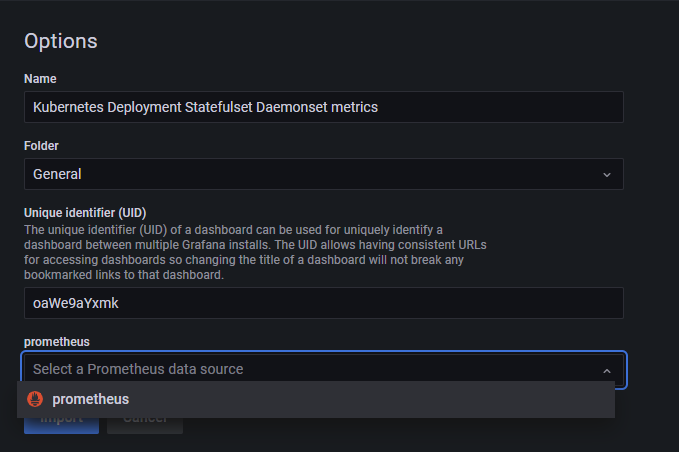Click the Select a Prometheus data source placeholder
This screenshot has height=452, width=679.
click(x=138, y=369)
